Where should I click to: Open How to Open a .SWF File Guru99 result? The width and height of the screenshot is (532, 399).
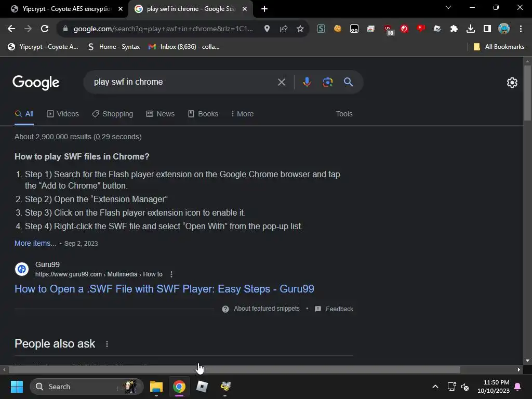[x=164, y=289]
